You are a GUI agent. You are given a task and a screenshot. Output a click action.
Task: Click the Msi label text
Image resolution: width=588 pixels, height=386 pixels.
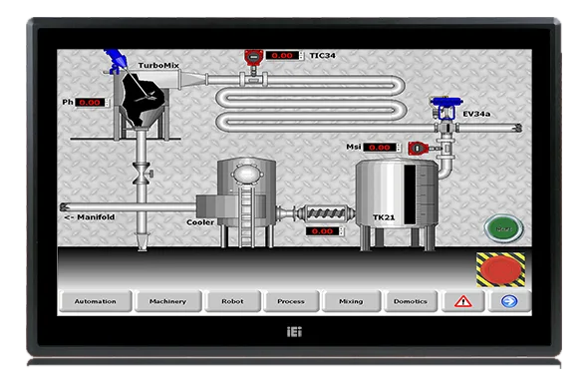coord(353,147)
